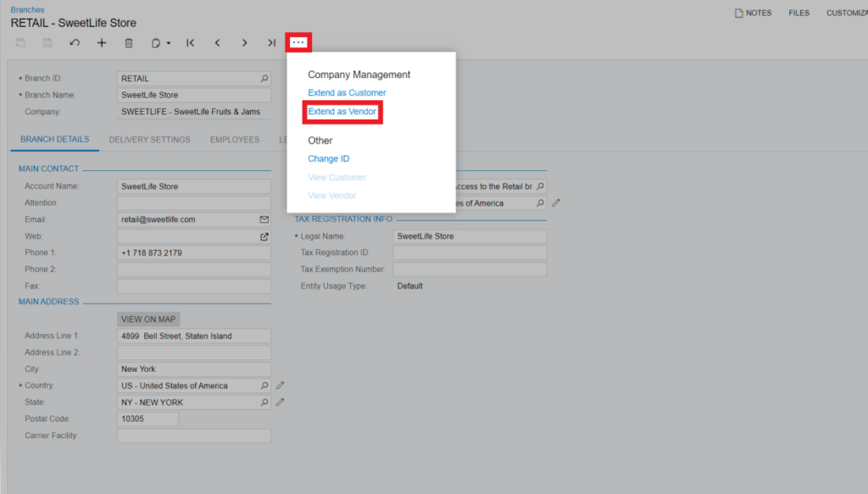Go to the first record

(190, 42)
